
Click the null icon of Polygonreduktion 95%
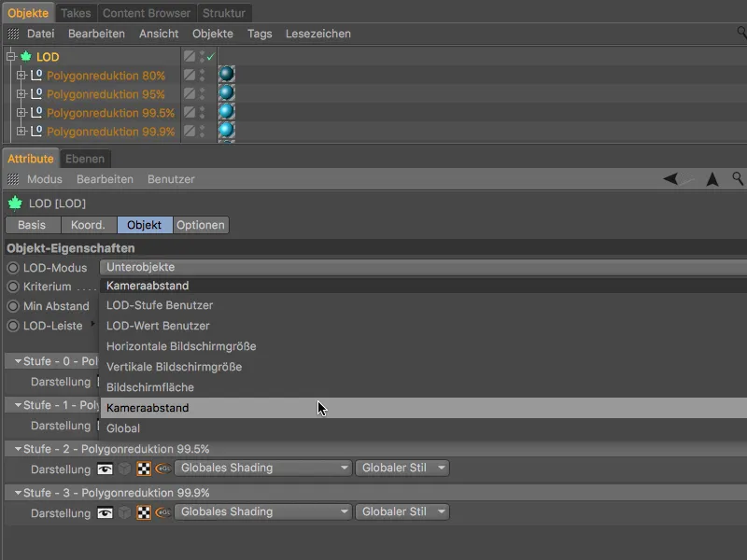point(36,94)
